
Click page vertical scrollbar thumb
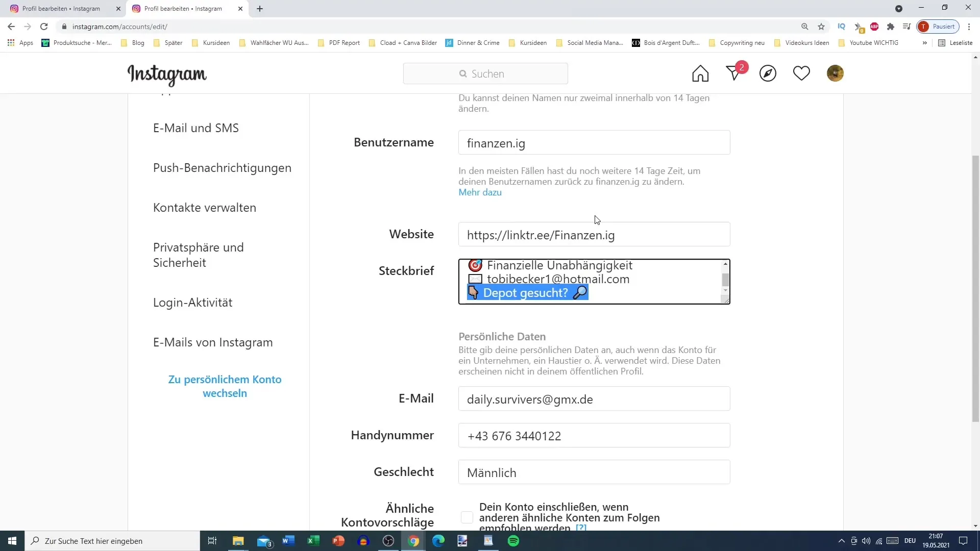pyautogui.click(x=975, y=288)
